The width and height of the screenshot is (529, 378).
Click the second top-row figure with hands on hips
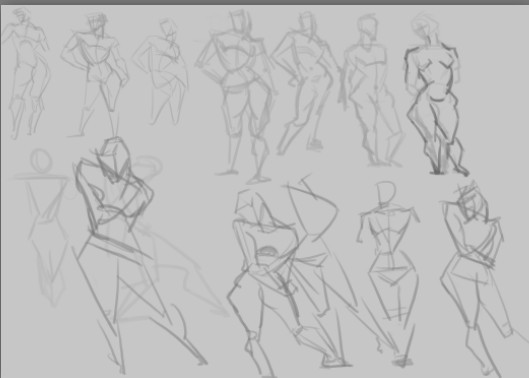click(94, 74)
